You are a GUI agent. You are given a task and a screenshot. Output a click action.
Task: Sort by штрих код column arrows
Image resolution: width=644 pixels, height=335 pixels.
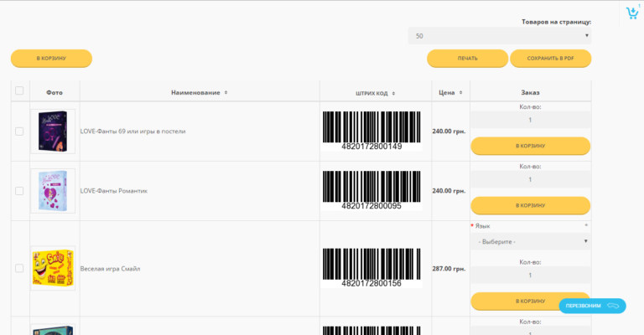(393, 94)
